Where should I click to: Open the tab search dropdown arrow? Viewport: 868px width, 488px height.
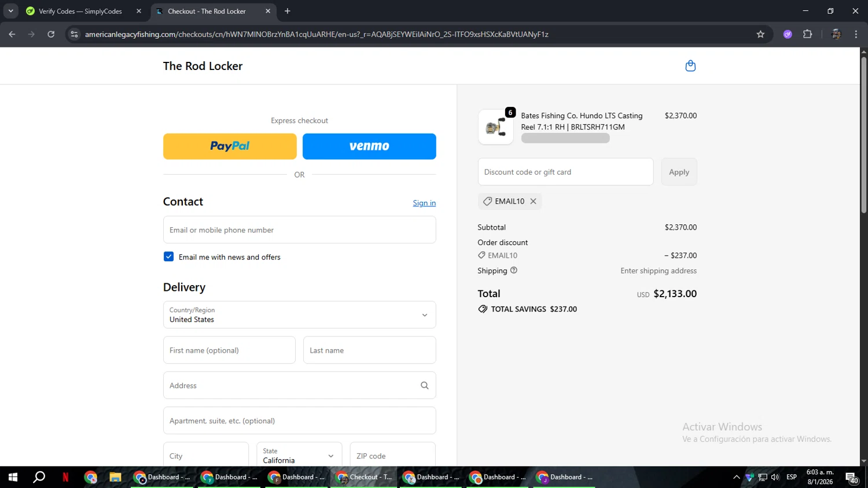pyautogui.click(x=10, y=11)
